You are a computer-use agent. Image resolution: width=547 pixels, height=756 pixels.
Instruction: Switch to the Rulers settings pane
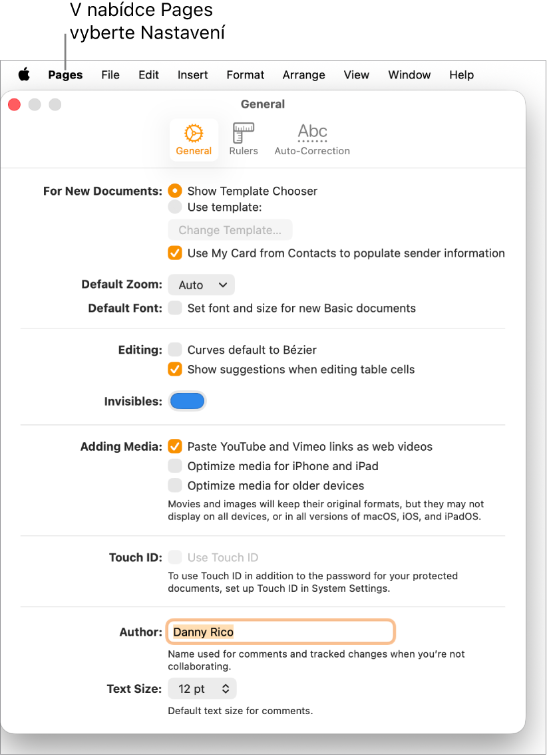(244, 140)
